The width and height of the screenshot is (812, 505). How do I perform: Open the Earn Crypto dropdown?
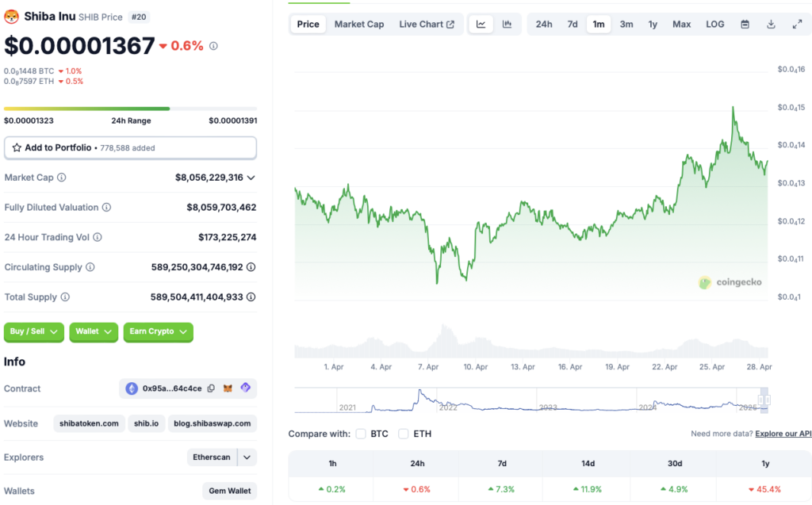pyautogui.click(x=159, y=331)
